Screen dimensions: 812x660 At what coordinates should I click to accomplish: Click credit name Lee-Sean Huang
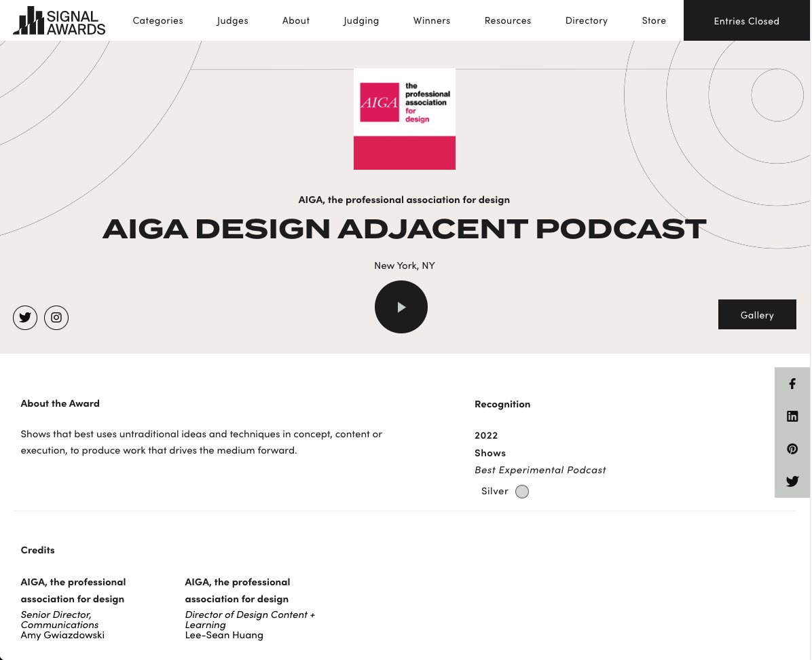pos(224,635)
